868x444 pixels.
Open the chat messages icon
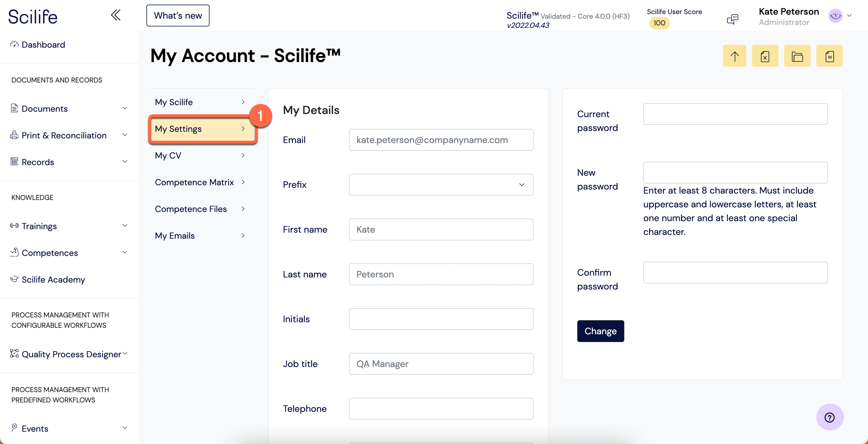(x=732, y=19)
